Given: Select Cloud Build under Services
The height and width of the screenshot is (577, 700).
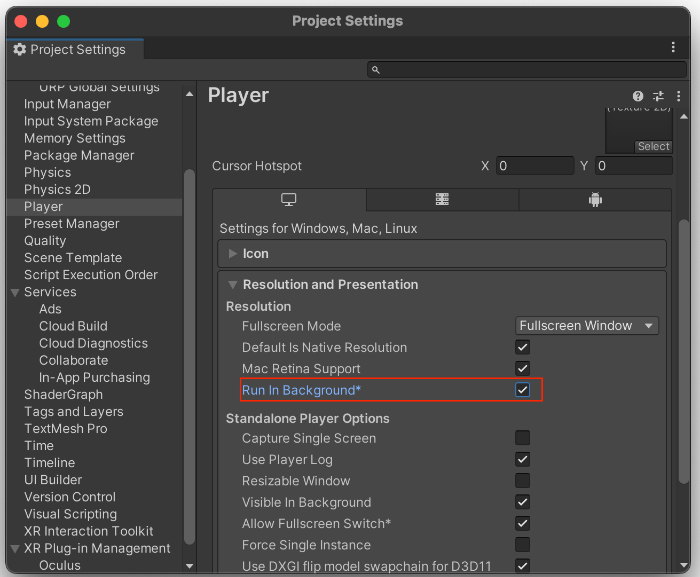Looking at the screenshot, I should (x=73, y=326).
